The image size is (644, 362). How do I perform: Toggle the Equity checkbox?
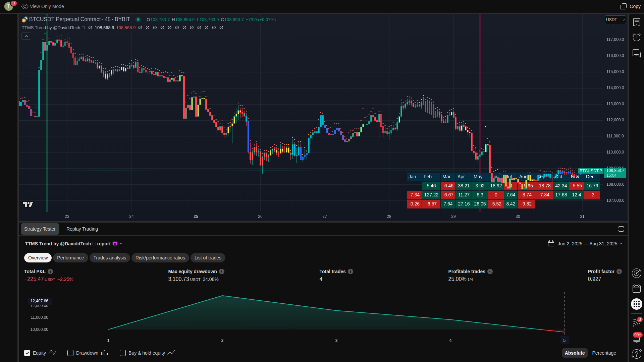tap(27, 353)
